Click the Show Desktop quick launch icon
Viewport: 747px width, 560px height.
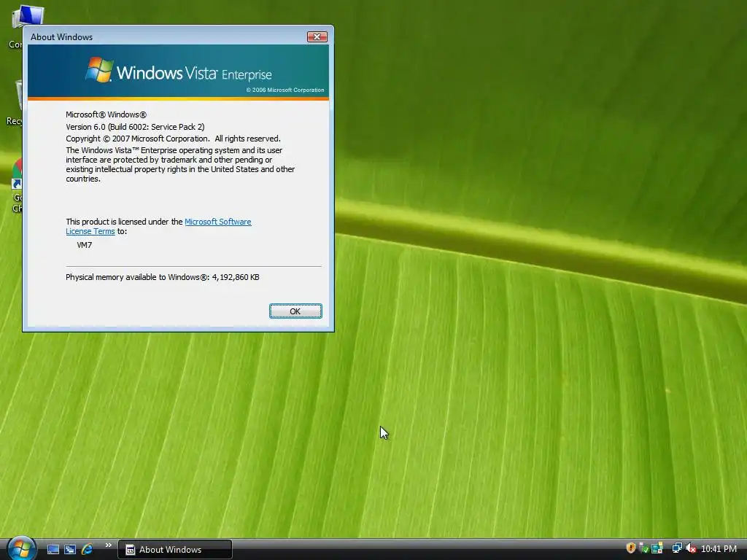[53, 549]
